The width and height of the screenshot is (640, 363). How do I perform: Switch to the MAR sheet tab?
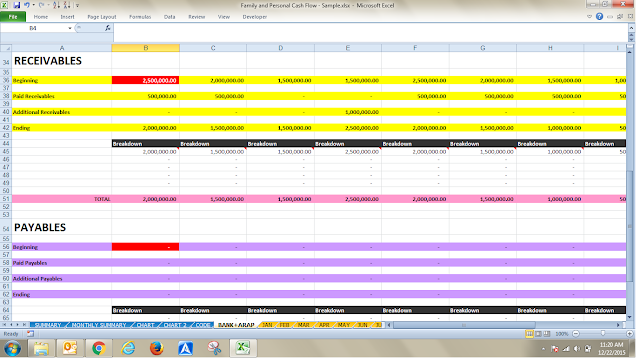tap(303, 325)
